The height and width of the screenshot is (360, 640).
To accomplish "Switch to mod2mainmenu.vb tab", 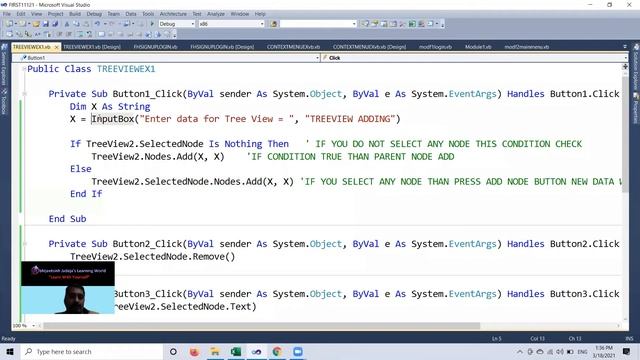I will [x=527, y=47].
